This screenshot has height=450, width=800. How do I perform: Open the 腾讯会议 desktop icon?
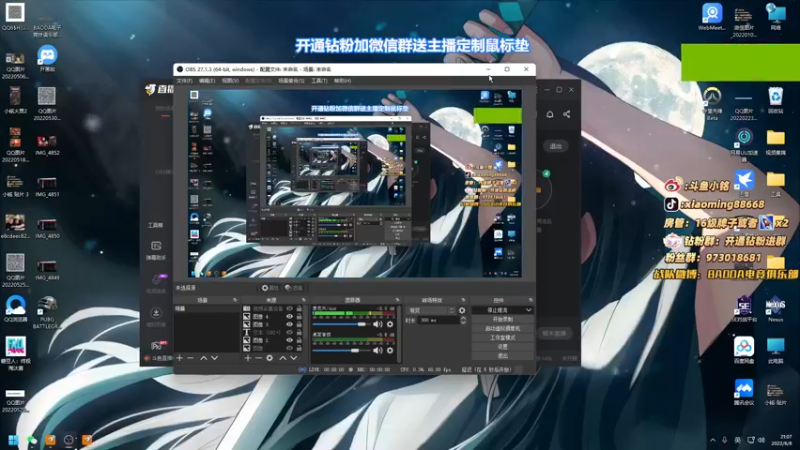[744, 392]
